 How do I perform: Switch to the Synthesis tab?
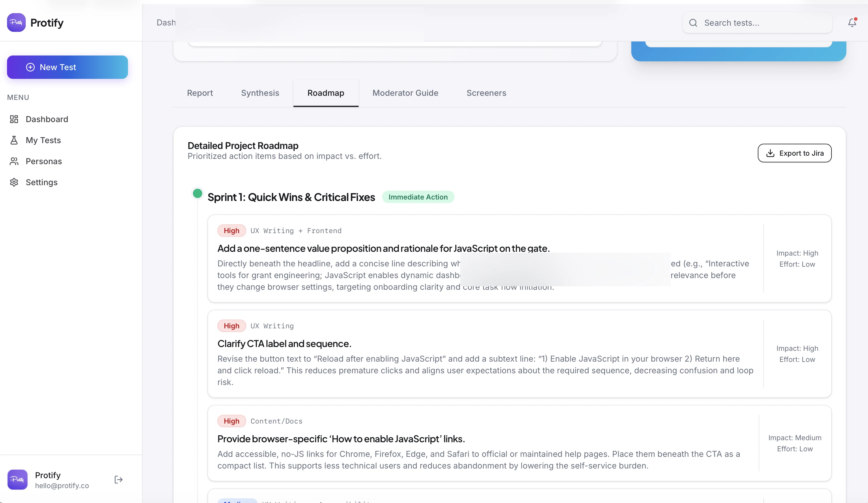(260, 93)
